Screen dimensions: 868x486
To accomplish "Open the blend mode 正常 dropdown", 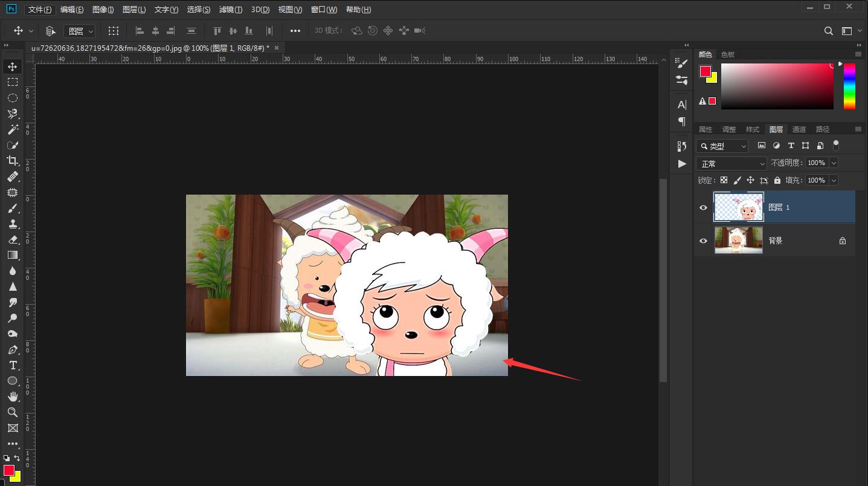I will point(731,164).
